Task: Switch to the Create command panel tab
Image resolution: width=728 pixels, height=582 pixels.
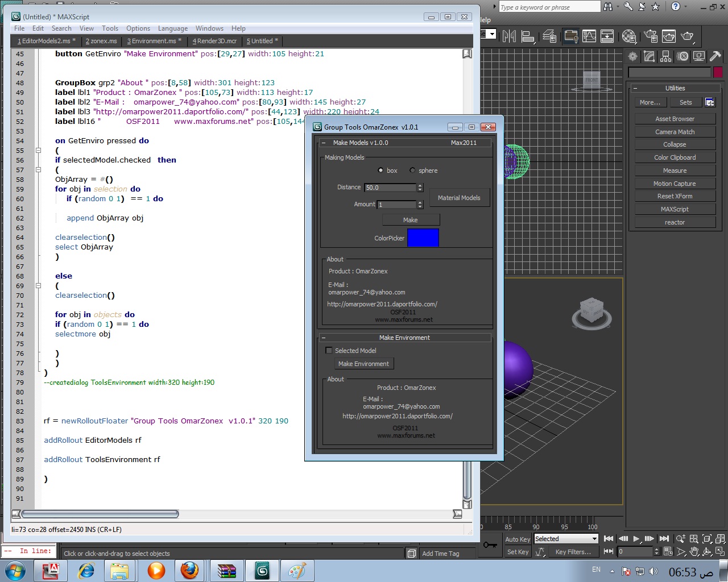Action: click(633, 56)
